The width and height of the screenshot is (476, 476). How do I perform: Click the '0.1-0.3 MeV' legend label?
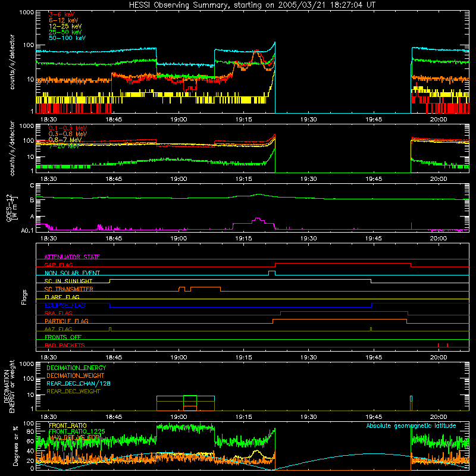[x=68, y=128]
